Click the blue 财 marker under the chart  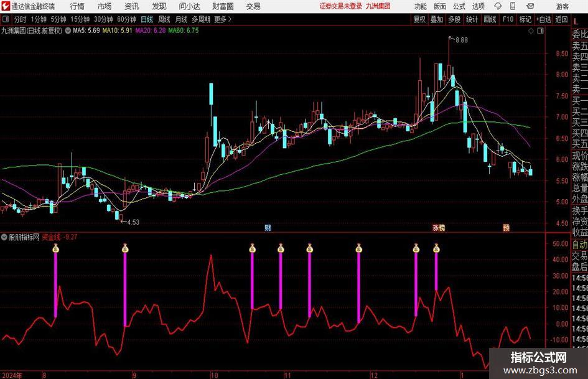[x=268, y=228]
